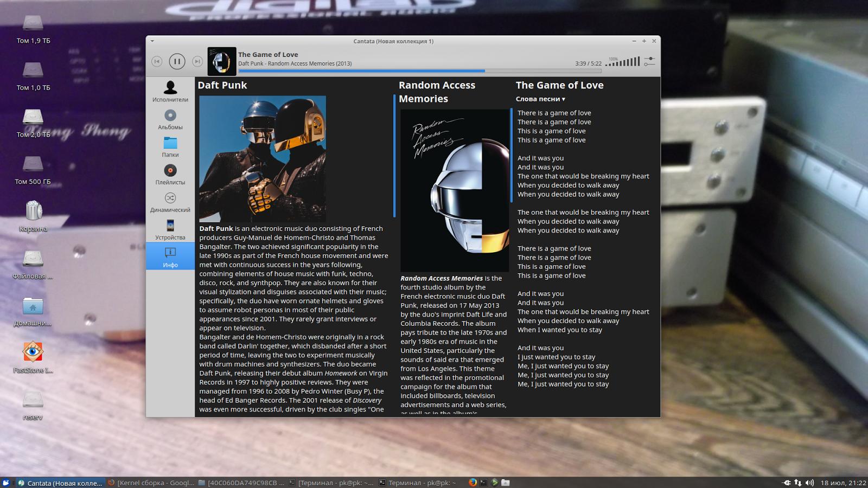The image size is (868, 488).
Task: Skip to the previous track
Action: (157, 61)
